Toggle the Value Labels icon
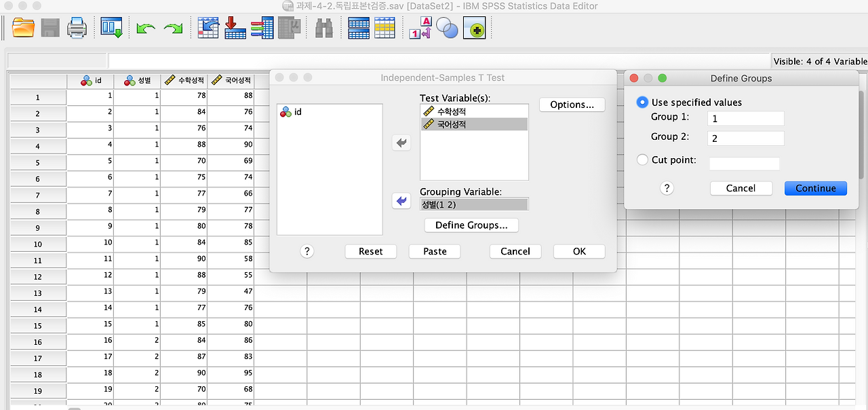The image size is (868, 410). coord(420,28)
